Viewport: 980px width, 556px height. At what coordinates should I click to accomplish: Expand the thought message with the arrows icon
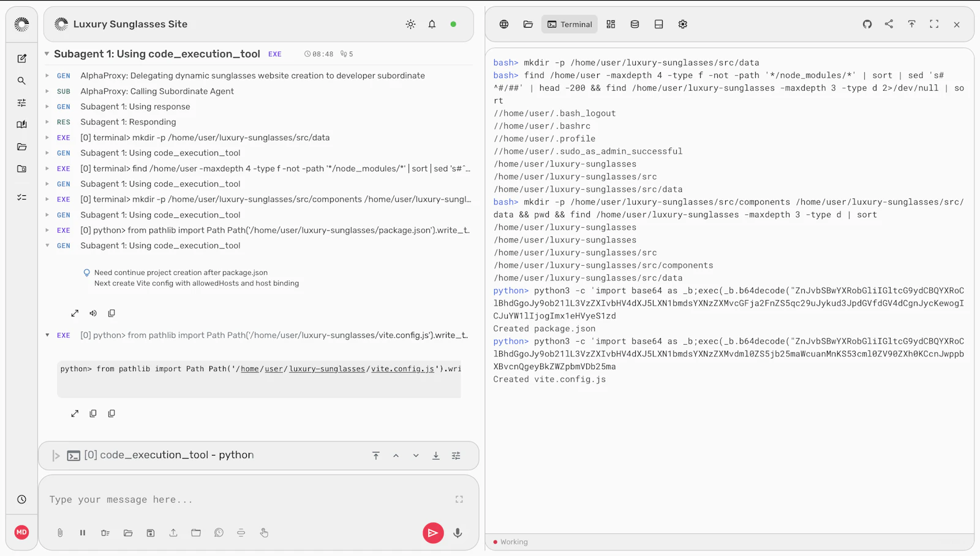click(x=75, y=313)
